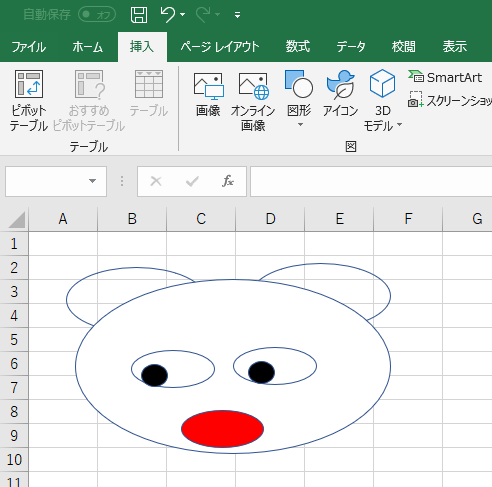Click the formula bar cancel X

[156, 181]
